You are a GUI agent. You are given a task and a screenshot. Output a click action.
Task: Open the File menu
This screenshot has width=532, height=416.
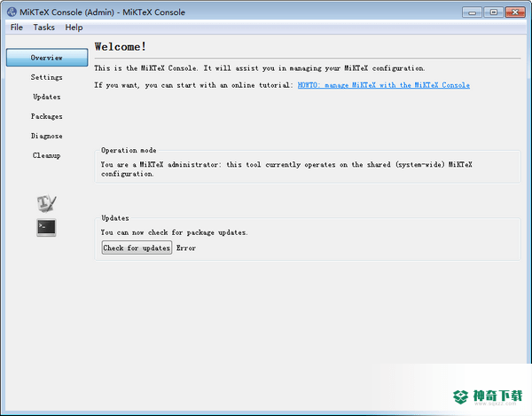tap(16, 27)
